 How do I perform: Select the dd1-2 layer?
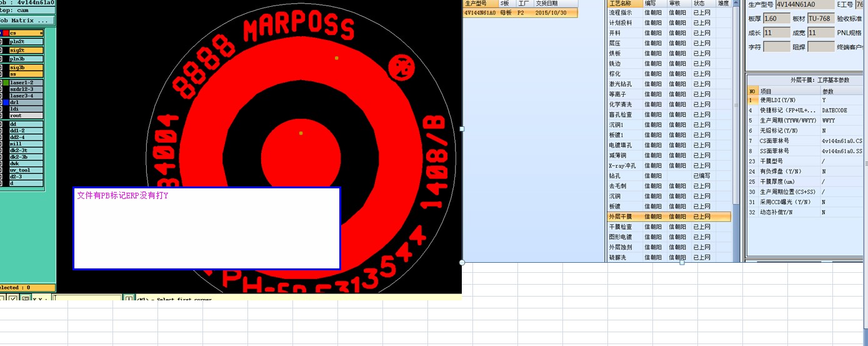(26, 131)
